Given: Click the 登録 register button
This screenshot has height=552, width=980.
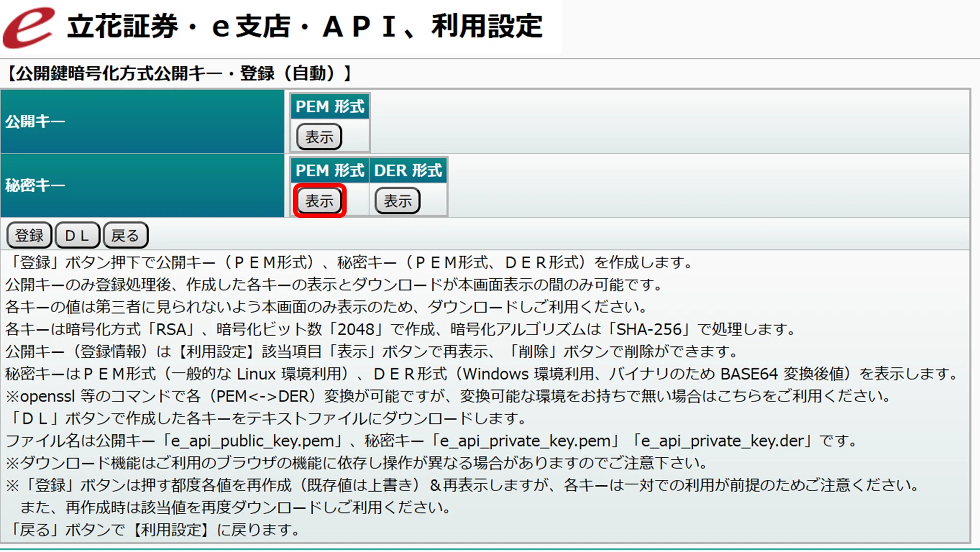Looking at the screenshot, I should [x=29, y=236].
